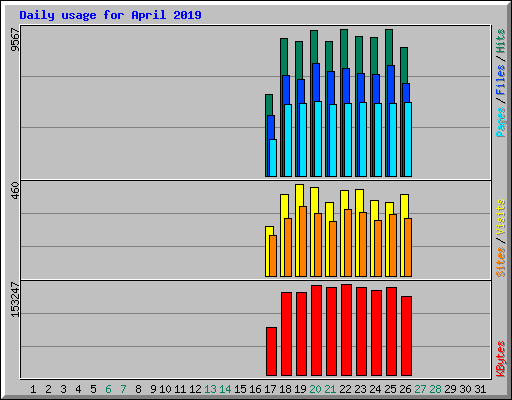
Task: Click day 1 on the x-axis
Action: 33,389
